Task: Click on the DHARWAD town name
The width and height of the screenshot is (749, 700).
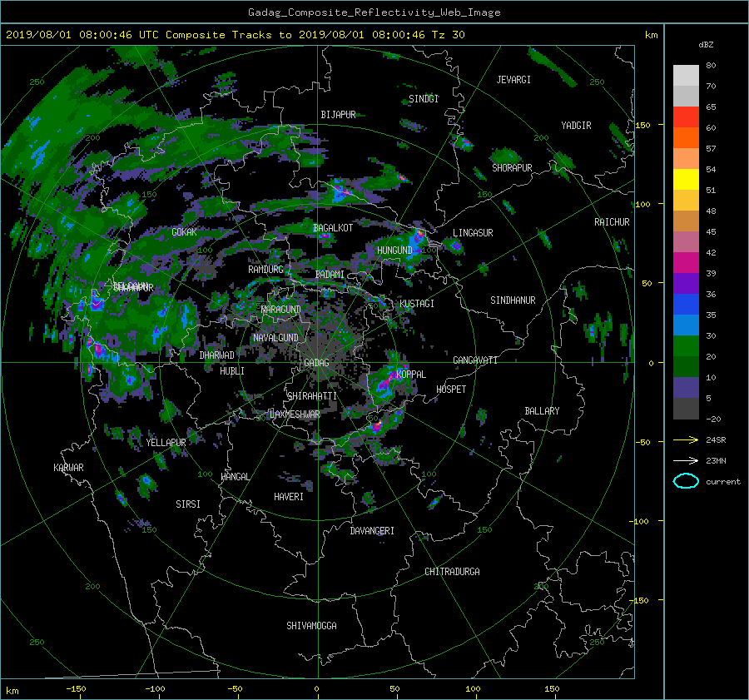Action: point(216,355)
